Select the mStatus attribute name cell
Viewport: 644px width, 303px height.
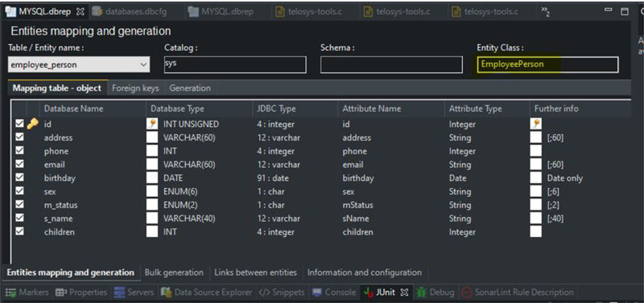[x=357, y=205]
